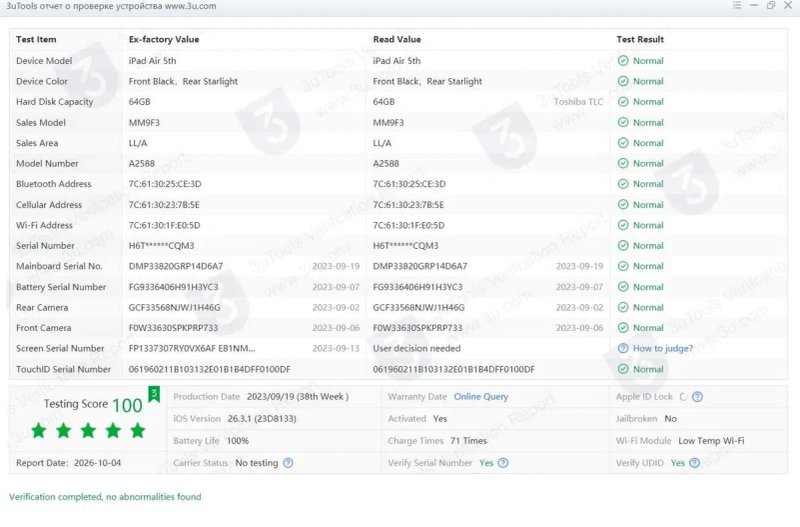
Task: Click the green check icon for Battery Serial Number
Action: point(623,287)
